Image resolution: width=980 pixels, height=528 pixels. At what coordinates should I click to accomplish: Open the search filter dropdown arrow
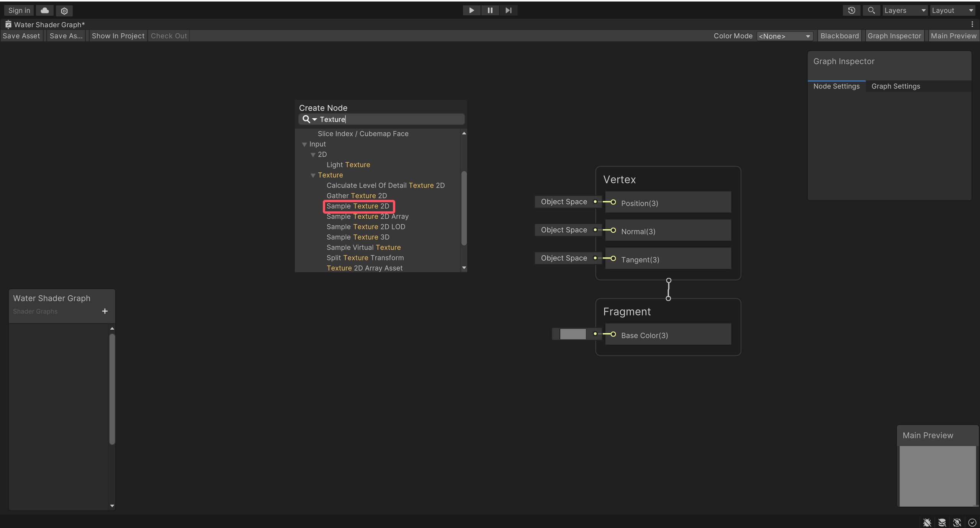point(314,119)
